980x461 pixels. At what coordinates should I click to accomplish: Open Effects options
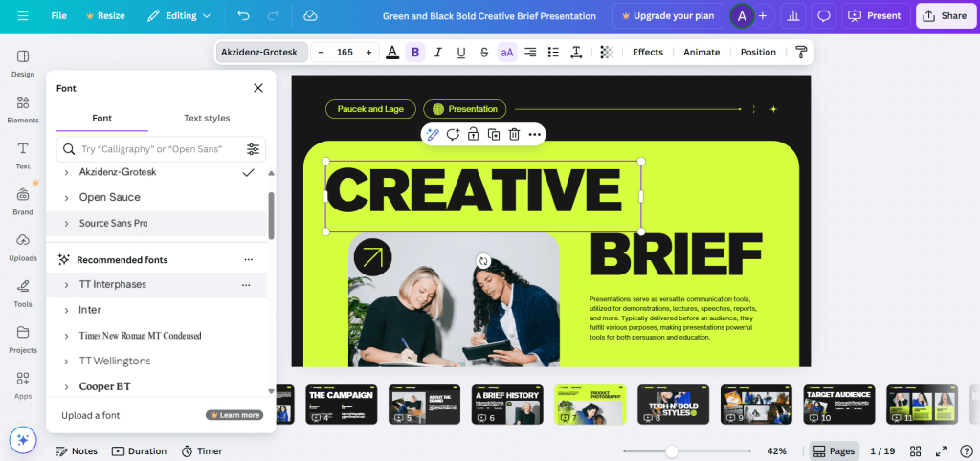[648, 53]
